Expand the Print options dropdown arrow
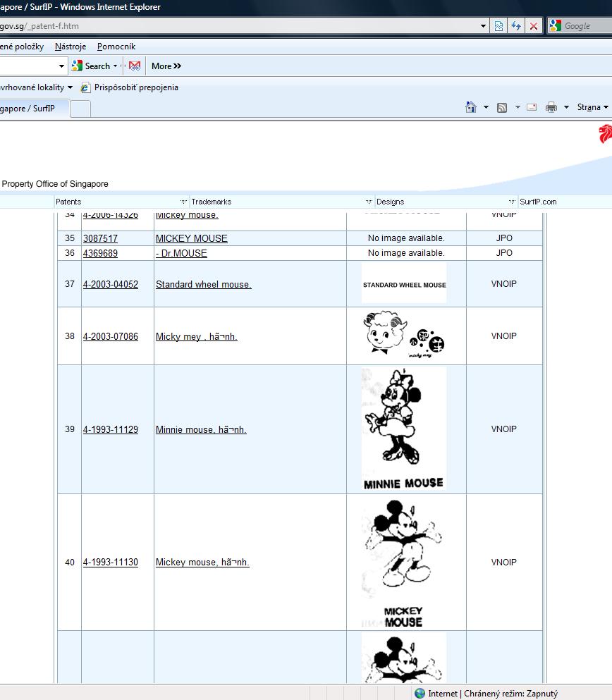The width and height of the screenshot is (612, 700). 566,107
